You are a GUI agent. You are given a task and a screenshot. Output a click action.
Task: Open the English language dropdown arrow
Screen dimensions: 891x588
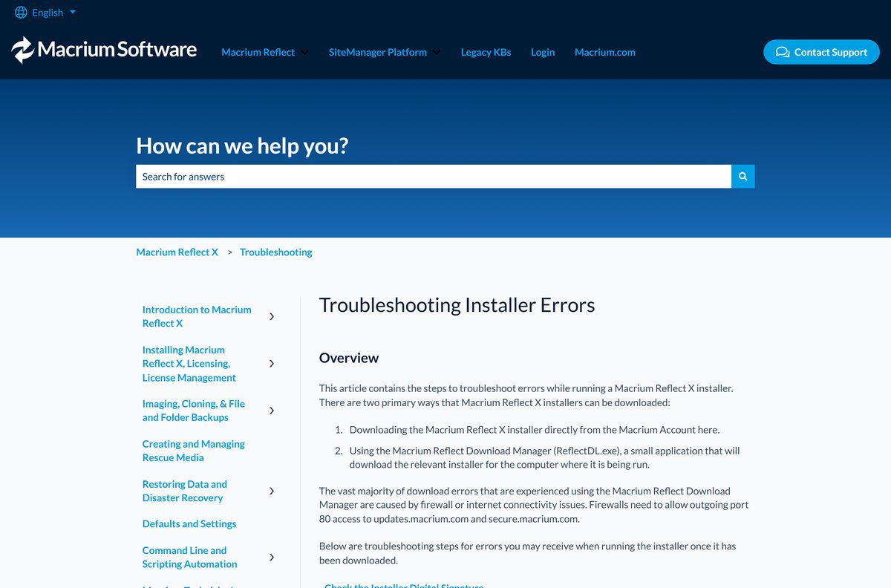coord(72,13)
